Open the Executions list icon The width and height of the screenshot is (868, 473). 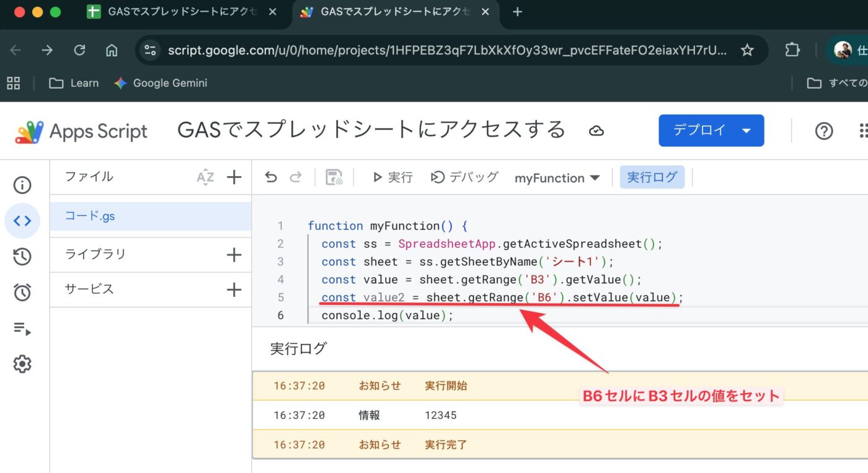[x=22, y=329]
